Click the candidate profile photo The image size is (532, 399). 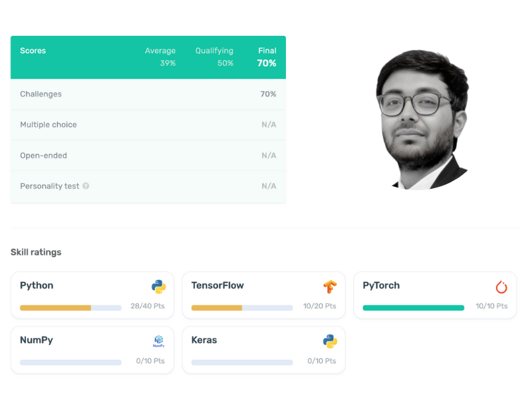tap(422, 120)
